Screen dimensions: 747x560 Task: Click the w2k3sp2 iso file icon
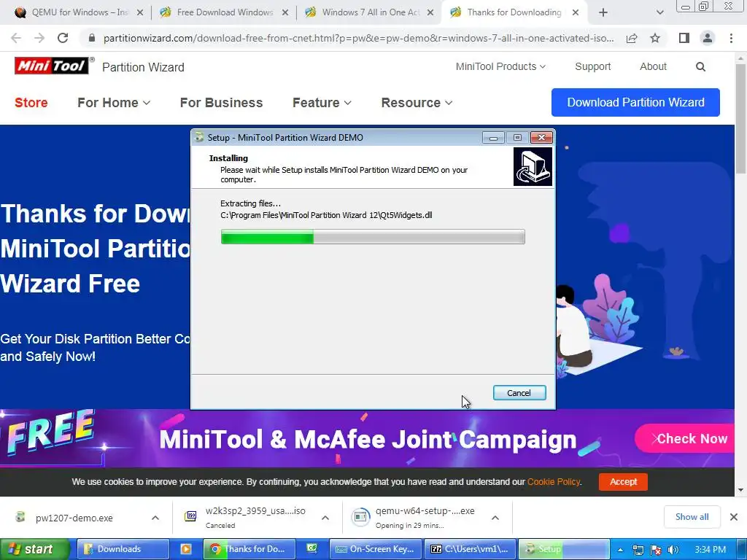click(x=190, y=516)
